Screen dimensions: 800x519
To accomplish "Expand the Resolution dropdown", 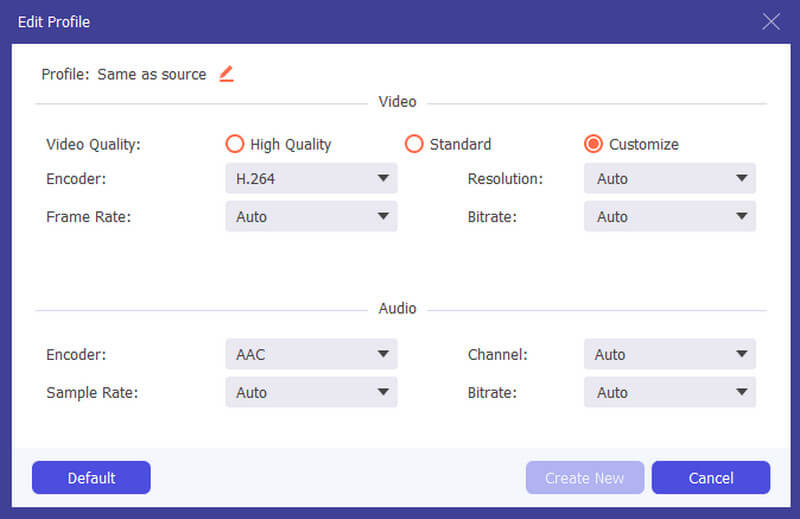I will point(669,179).
